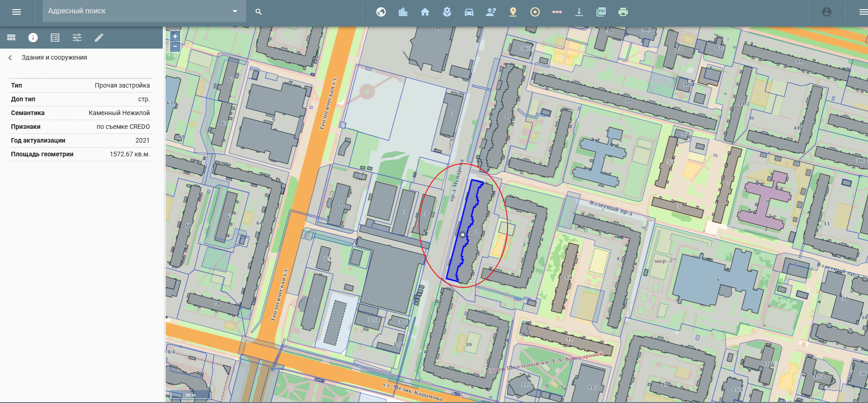Switch to the grid layers tab
868x403 pixels.
point(11,38)
